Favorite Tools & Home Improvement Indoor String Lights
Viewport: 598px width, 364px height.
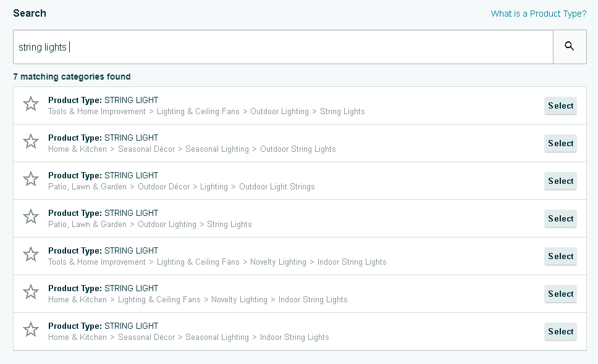[x=31, y=255]
